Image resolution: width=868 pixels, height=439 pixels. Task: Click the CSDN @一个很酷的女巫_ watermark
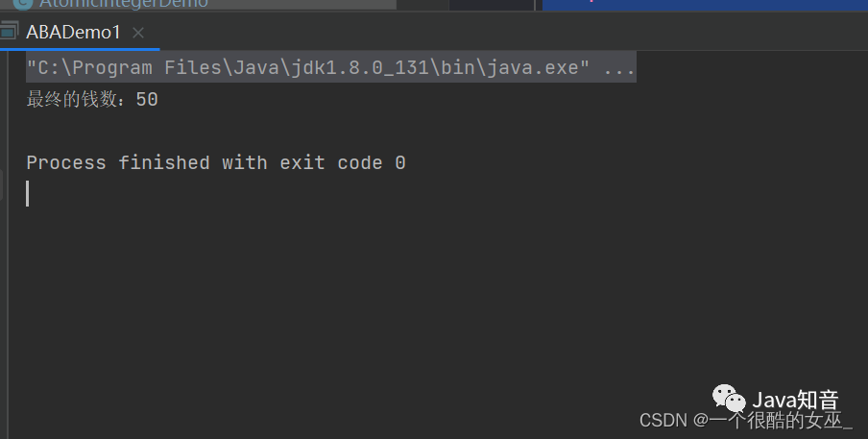(746, 420)
